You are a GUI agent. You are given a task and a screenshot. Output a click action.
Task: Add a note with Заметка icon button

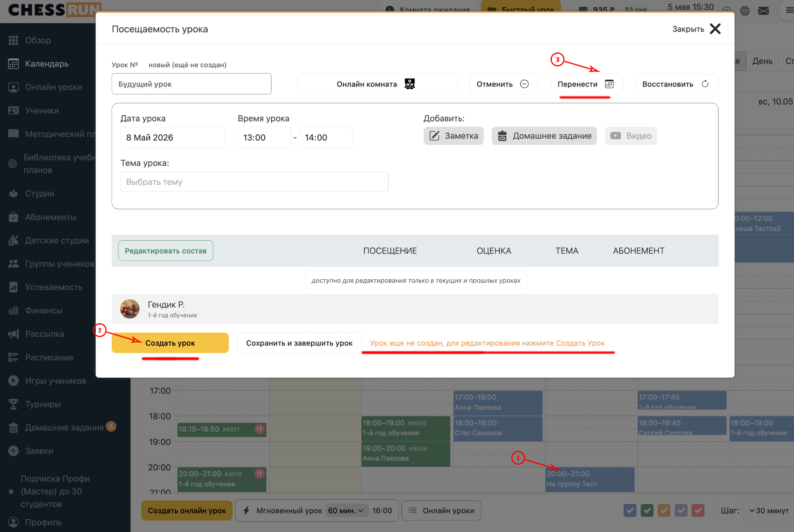[x=453, y=136]
